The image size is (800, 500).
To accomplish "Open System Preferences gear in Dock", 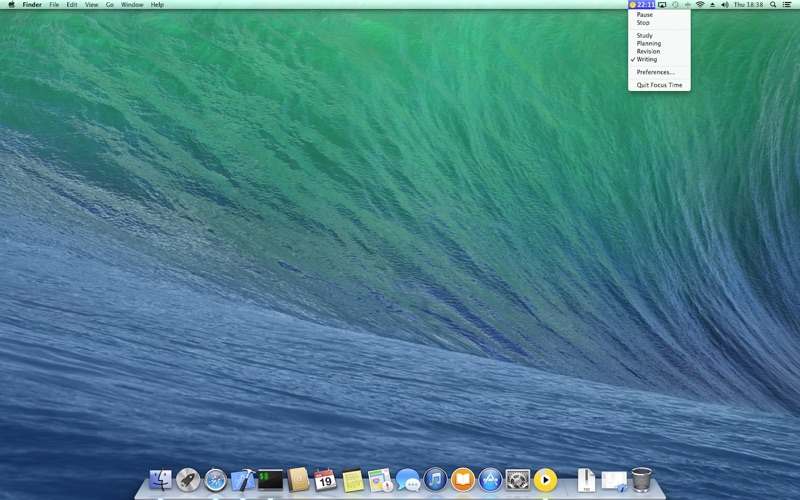I will click(x=518, y=480).
